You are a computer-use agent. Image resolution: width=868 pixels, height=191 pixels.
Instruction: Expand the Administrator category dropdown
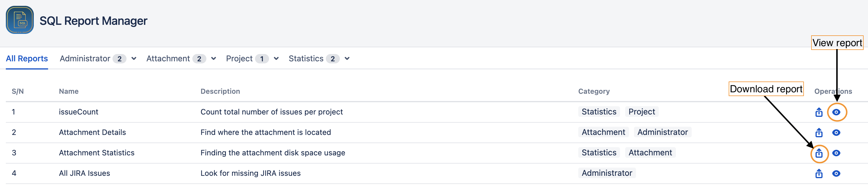point(134,58)
